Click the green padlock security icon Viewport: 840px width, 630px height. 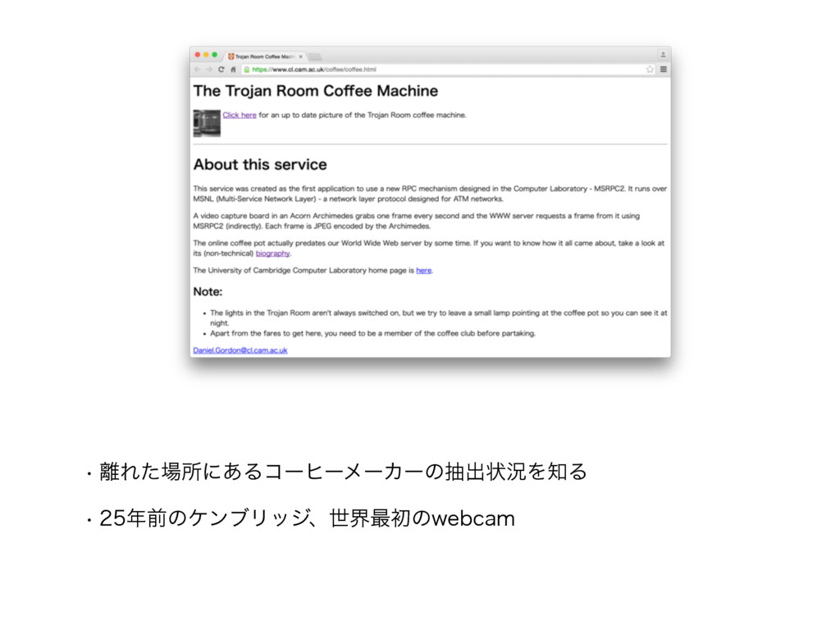(246, 69)
